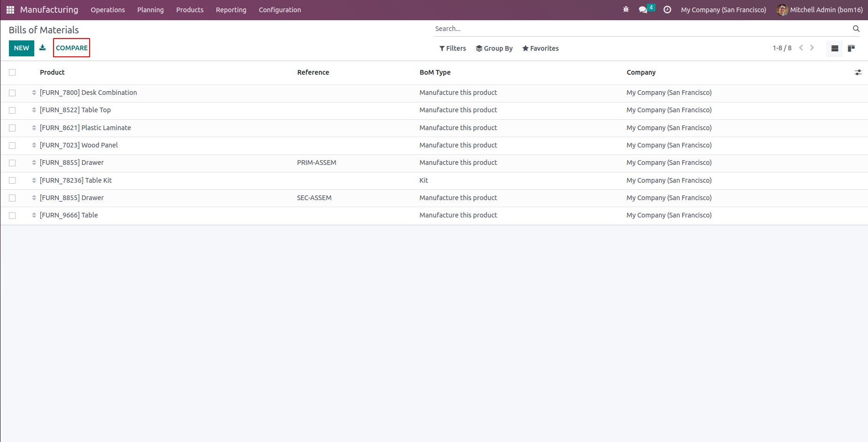Image resolution: width=868 pixels, height=442 pixels.
Task: Open the Products menu
Action: point(190,10)
